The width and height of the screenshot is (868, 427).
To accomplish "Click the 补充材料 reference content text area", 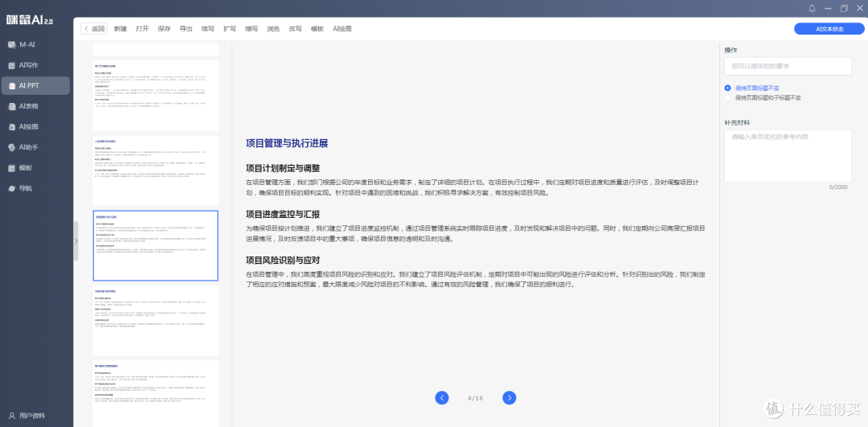I will point(788,156).
